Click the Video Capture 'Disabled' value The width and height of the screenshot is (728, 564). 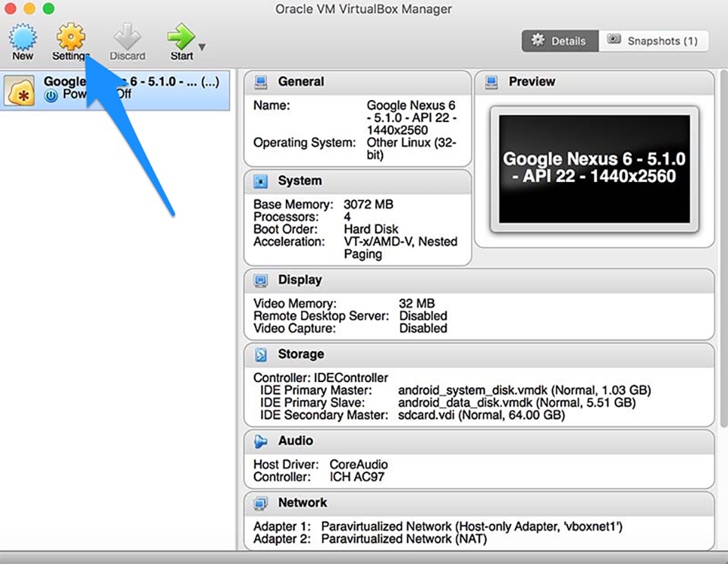(423, 328)
